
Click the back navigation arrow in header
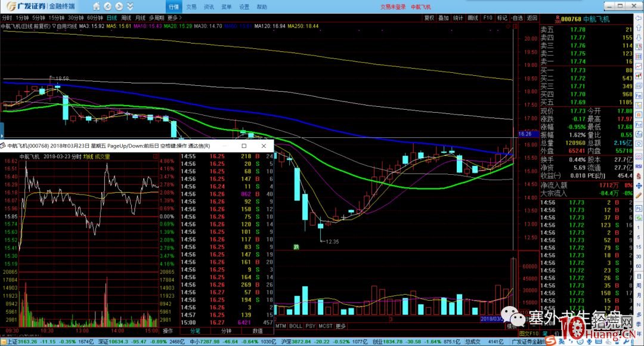tap(107, 6)
